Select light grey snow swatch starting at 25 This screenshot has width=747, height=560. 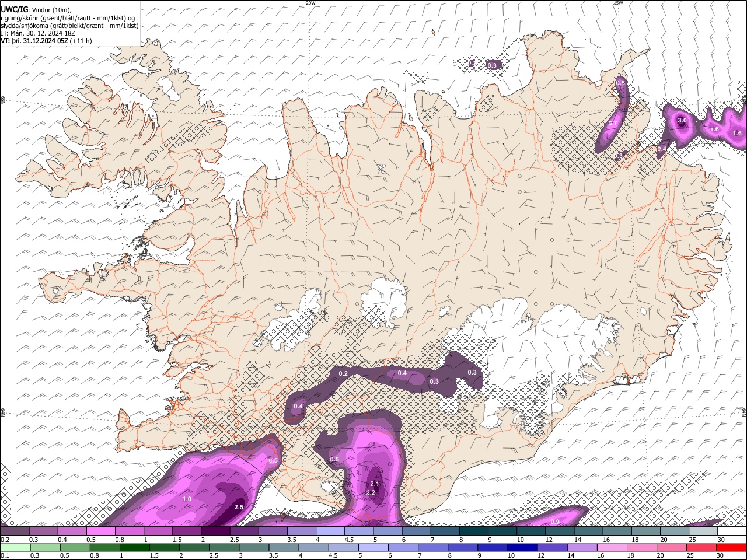pos(703,531)
